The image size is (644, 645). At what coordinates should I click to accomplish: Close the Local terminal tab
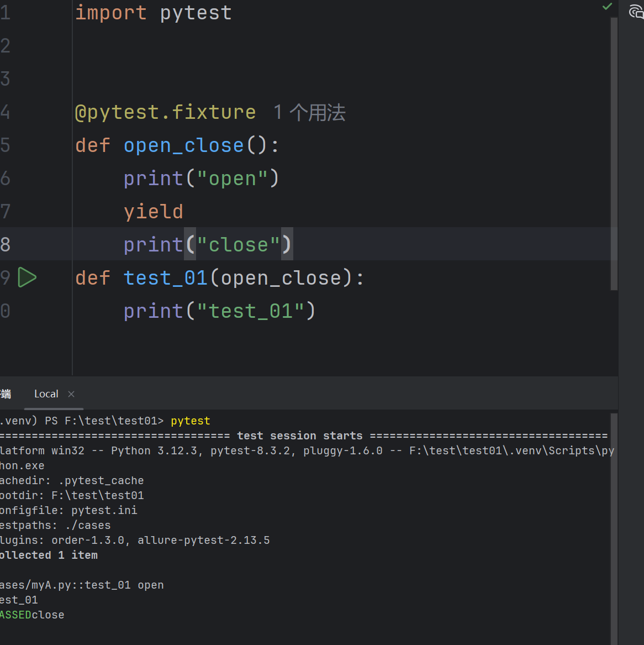71,394
